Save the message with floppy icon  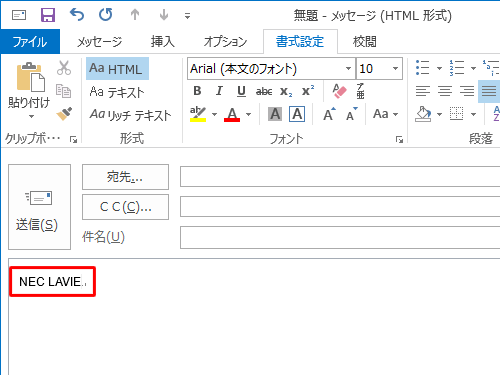coord(48,15)
